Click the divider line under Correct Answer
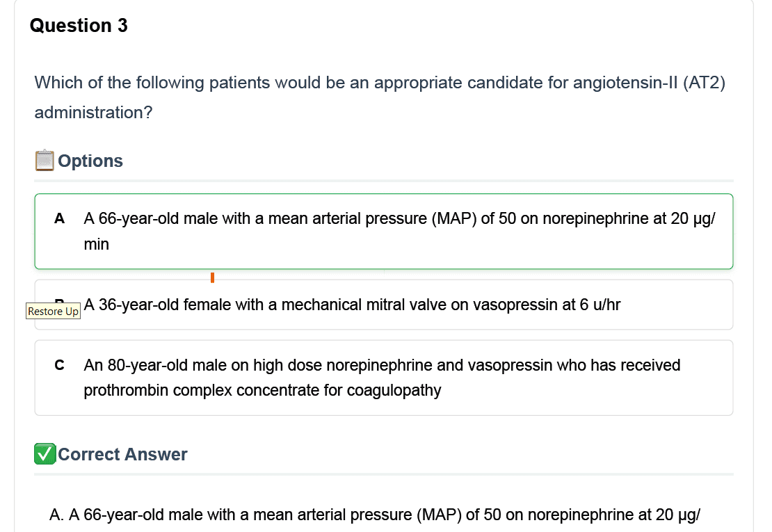772x532 pixels. pos(383,474)
